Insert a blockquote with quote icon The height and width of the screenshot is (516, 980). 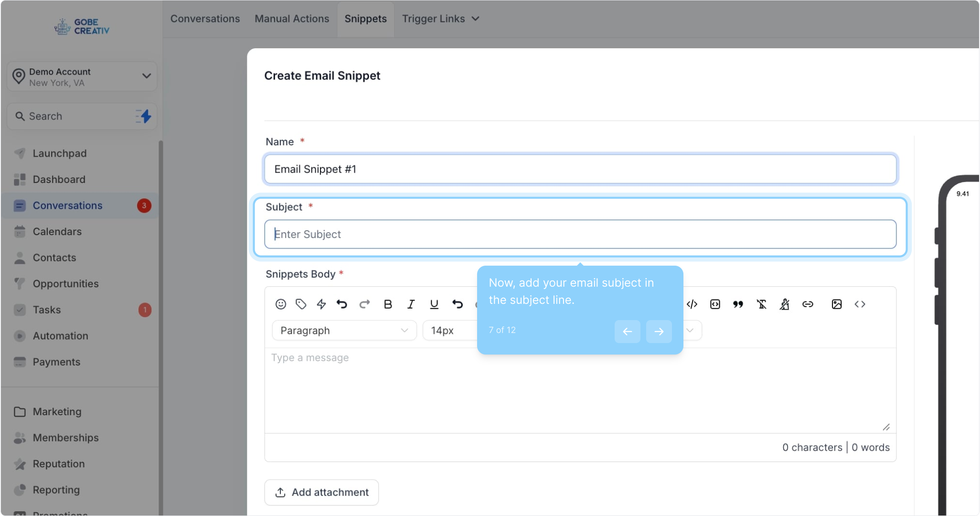click(x=738, y=304)
